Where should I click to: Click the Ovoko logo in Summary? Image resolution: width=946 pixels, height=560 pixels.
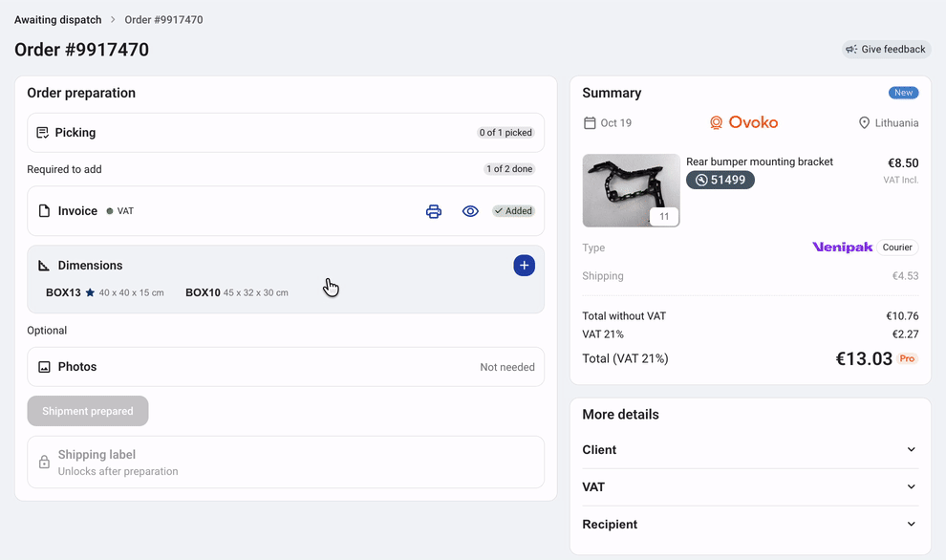[743, 122]
